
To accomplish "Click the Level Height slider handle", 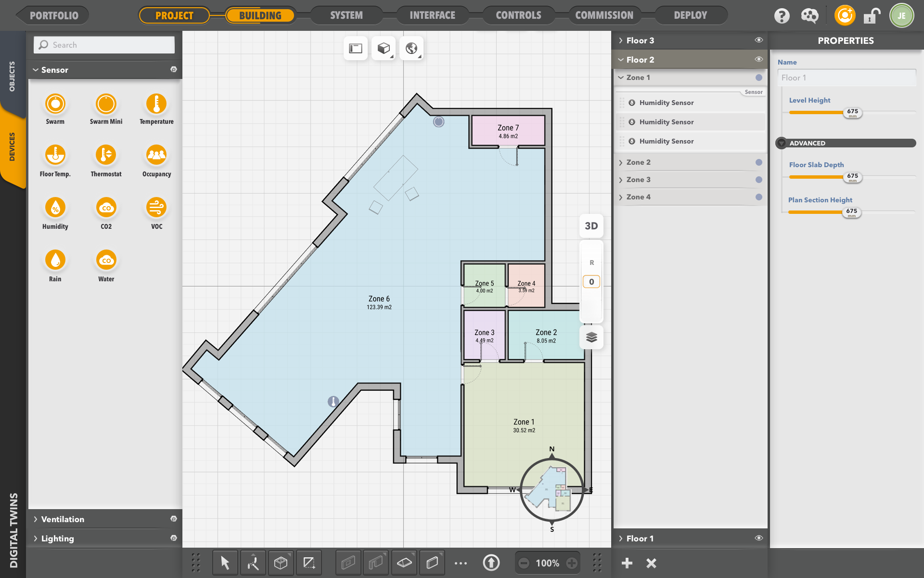I will click(x=852, y=112).
